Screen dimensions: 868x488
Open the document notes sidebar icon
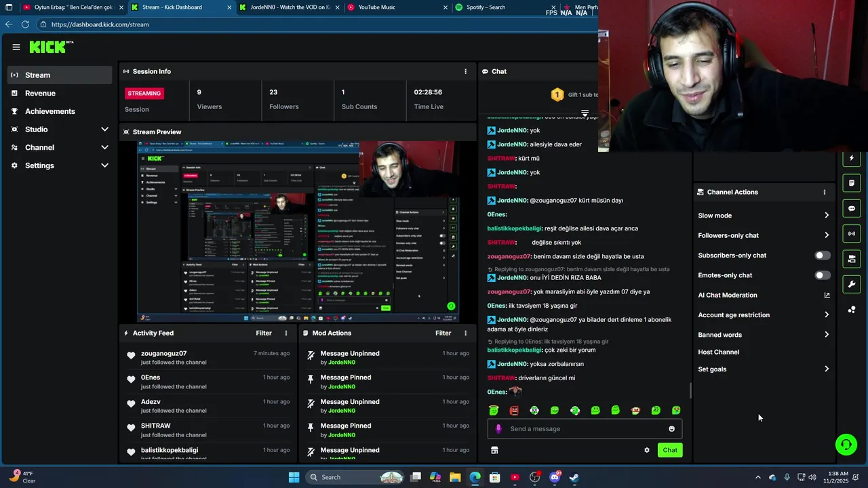coord(852,183)
